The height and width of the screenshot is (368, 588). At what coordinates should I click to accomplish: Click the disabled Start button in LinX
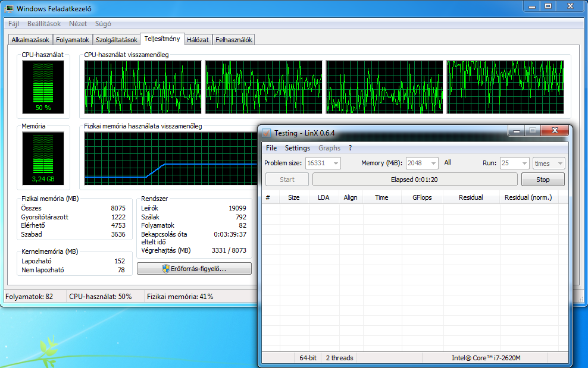(287, 180)
